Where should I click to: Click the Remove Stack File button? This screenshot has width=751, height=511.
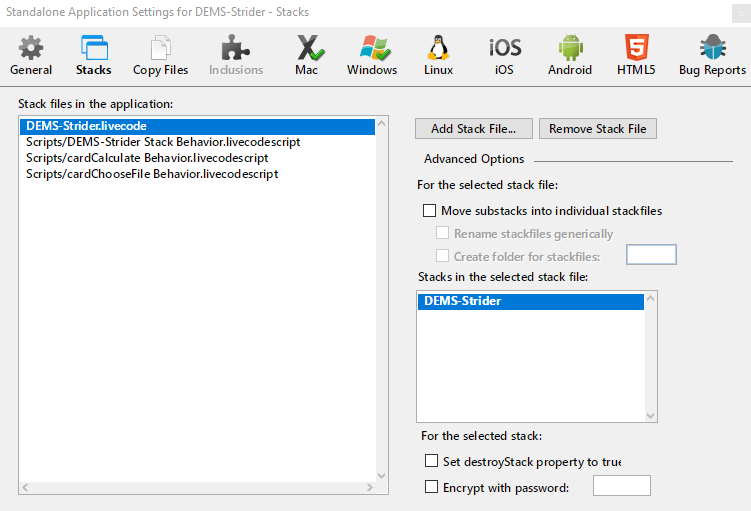click(x=598, y=129)
